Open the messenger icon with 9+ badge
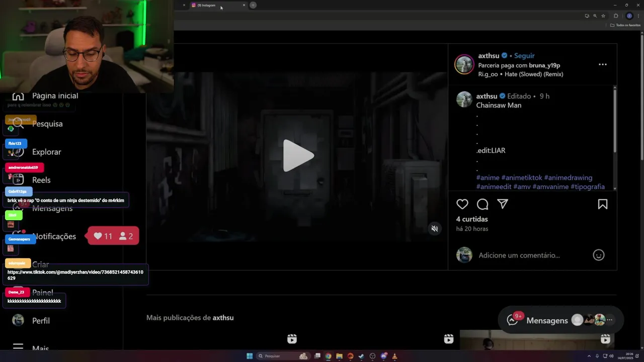Image resolution: width=644 pixels, height=362 pixels. [x=513, y=319]
